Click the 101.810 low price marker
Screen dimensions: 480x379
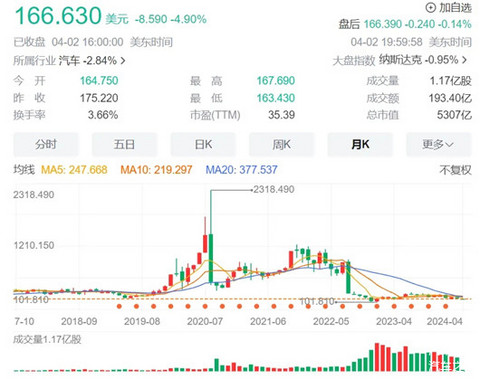(x=317, y=301)
